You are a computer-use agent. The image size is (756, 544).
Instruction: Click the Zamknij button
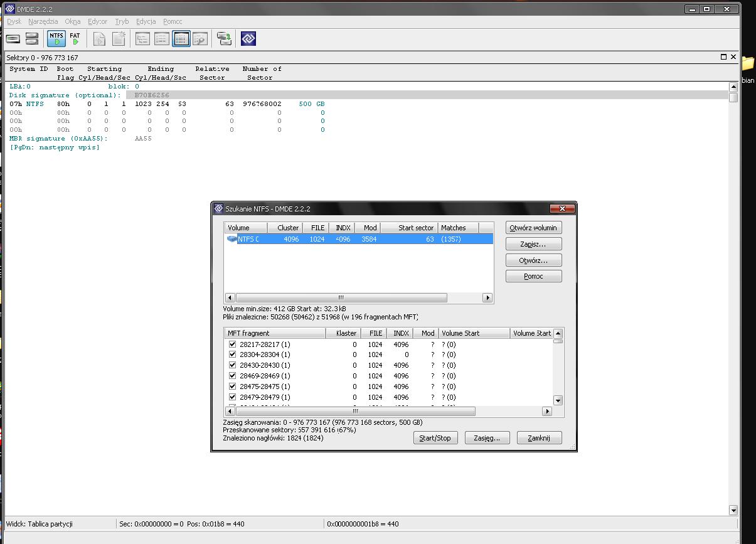coord(539,438)
